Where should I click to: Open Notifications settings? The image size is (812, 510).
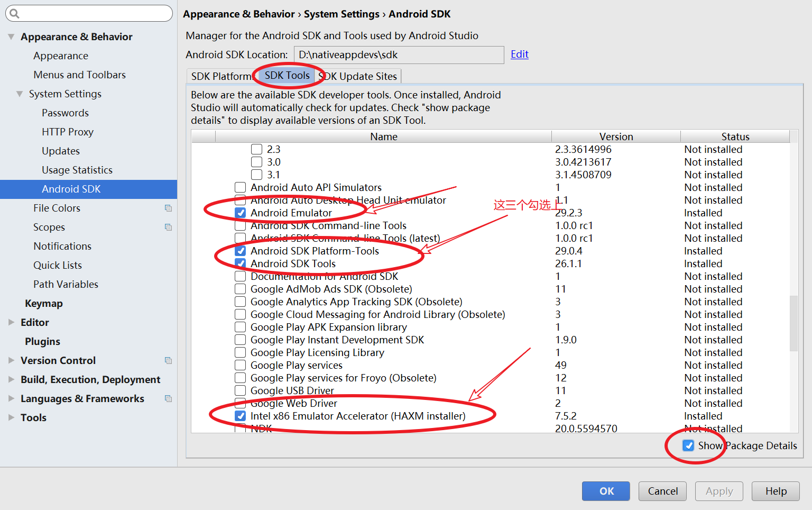(62, 246)
